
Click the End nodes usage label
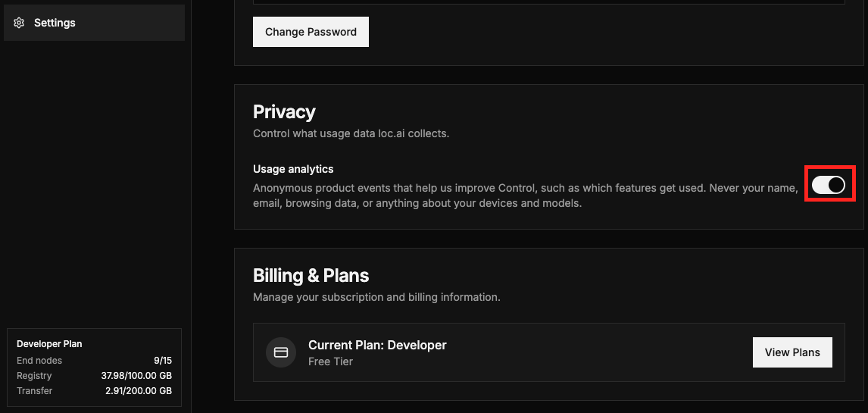click(39, 361)
